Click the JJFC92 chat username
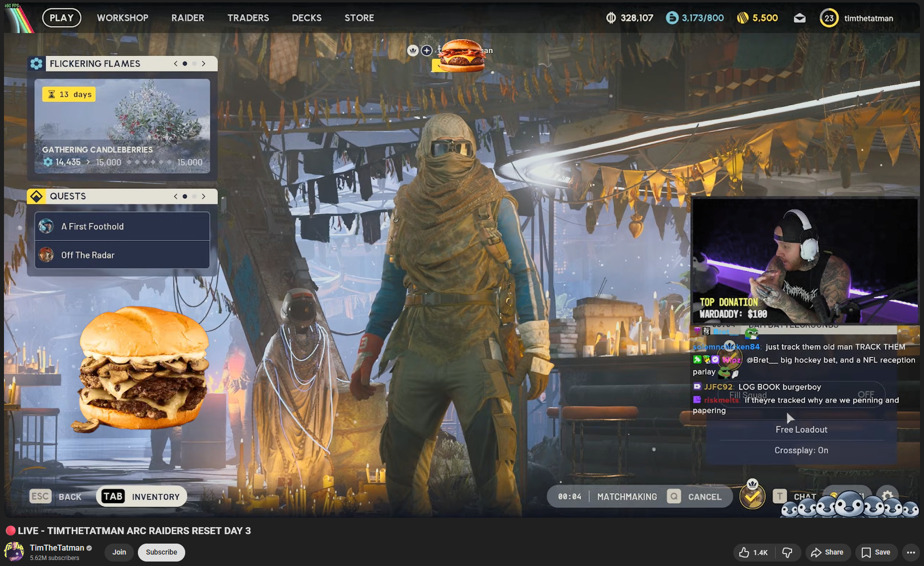The height and width of the screenshot is (566, 924). (718, 387)
